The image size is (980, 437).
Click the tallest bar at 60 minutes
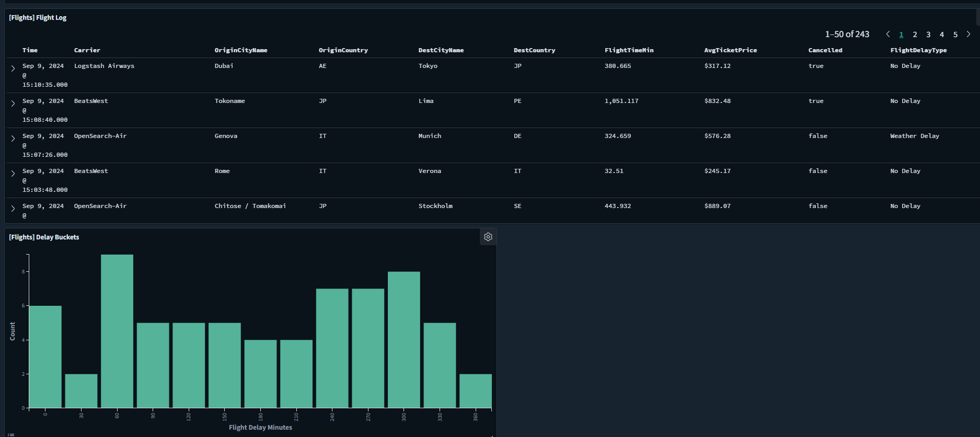pyautogui.click(x=117, y=331)
